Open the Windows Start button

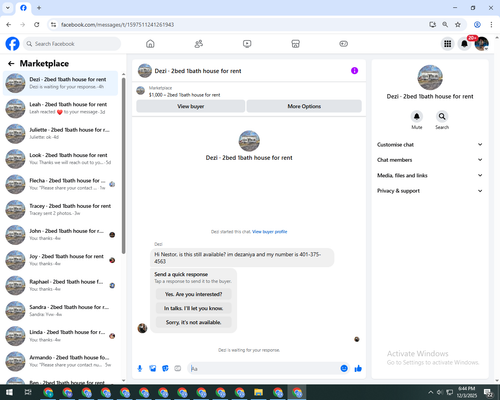click(9, 392)
